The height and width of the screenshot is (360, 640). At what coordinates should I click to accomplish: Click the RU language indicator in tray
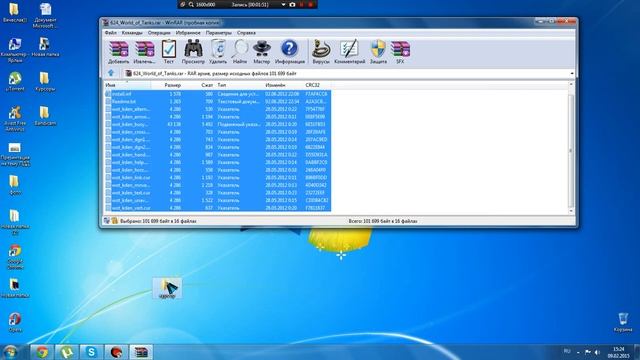tap(567, 351)
